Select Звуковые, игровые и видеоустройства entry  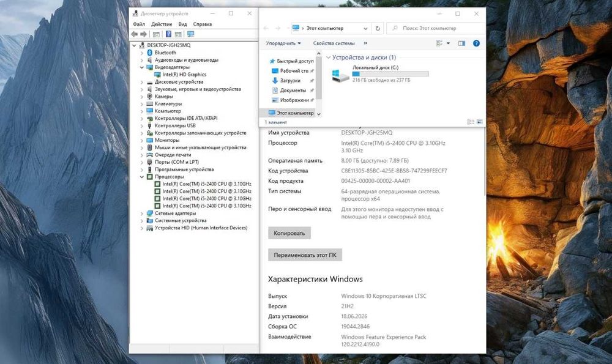pyautogui.click(x=198, y=89)
